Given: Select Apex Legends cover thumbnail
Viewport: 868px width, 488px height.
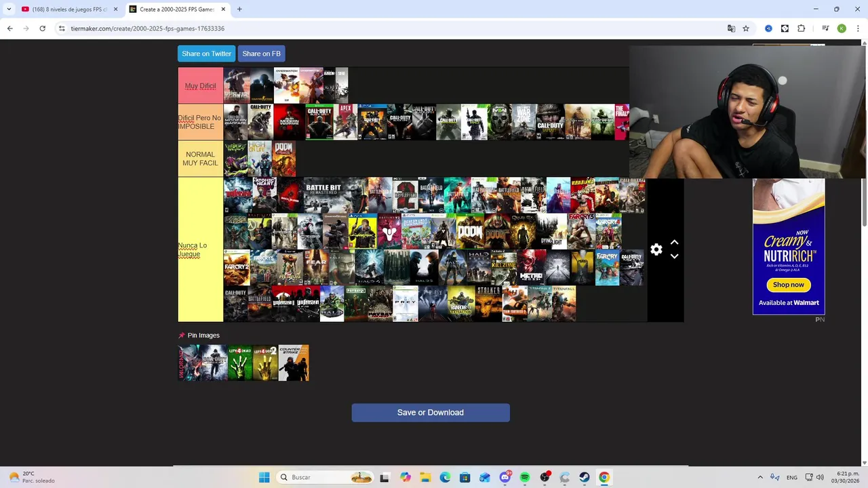Looking at the screenshot, I should (345, 122).
